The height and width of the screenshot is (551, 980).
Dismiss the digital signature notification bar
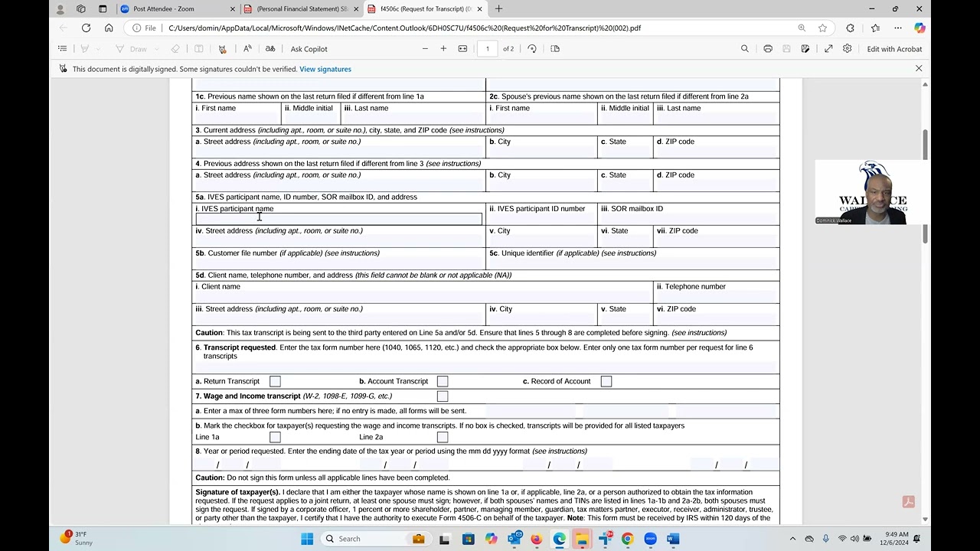[919, 69]
